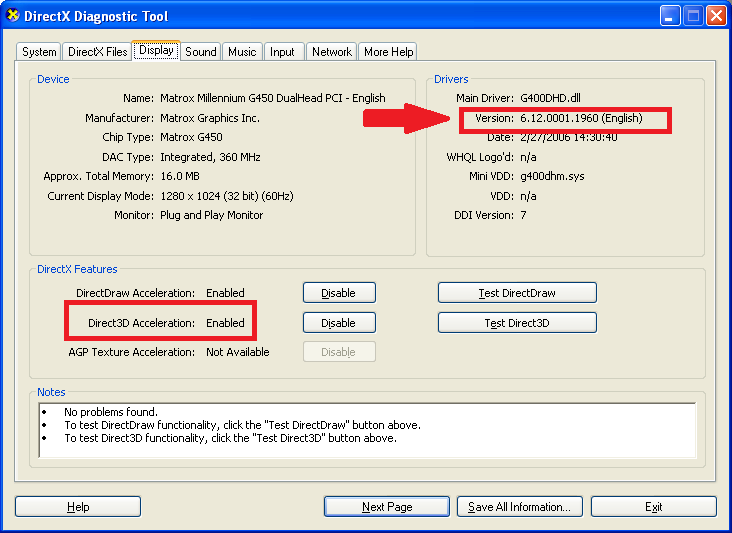Click the WHQL Logo'd n/a value
The width and height of the screenshot is (732, 533).
tap(528, 157)
